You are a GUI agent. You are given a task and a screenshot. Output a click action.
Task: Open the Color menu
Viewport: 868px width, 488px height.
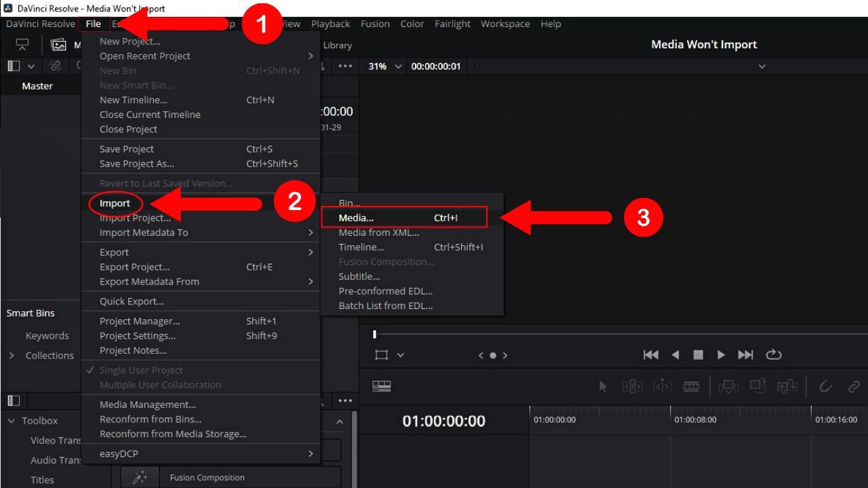click(x=412, y=24)
